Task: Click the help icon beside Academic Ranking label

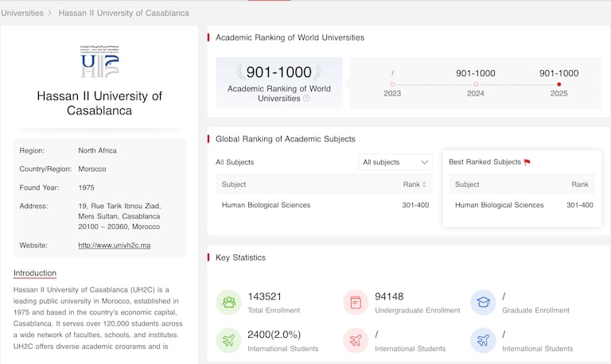Action: 306,99
